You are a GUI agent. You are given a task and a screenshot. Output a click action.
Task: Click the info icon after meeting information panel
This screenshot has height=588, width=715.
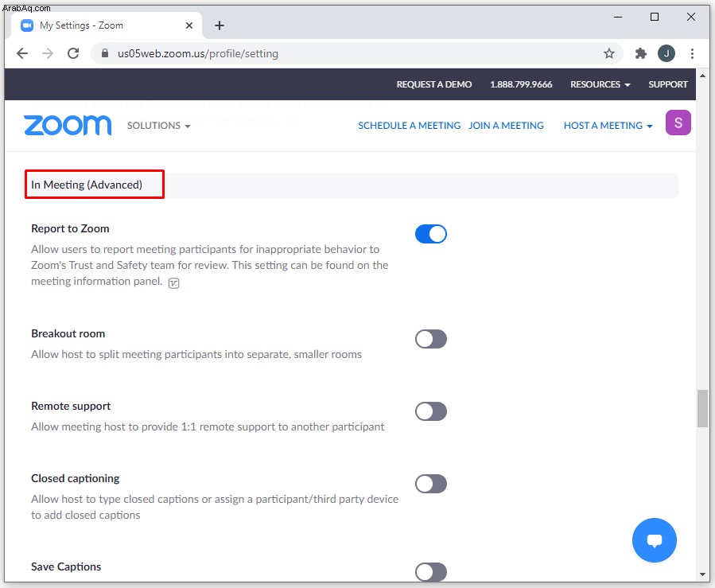point(173,283)
